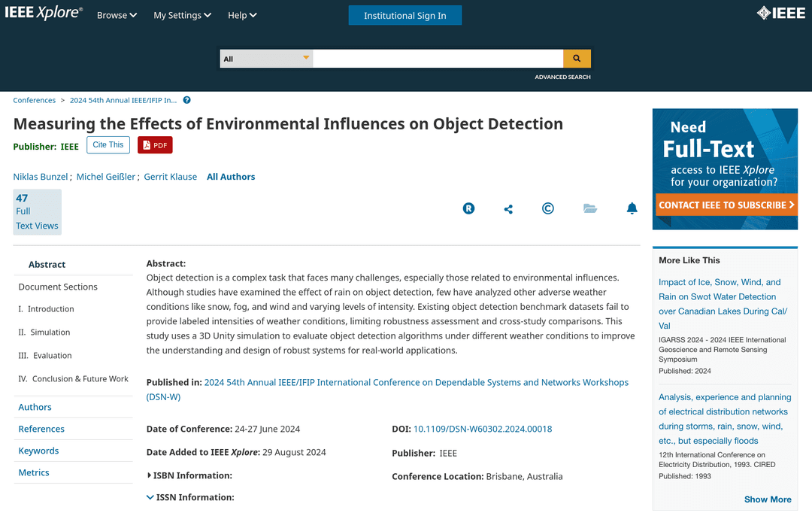Click the share icon
This screenshot has height=513, width=812.
click(x=508, y=209)
